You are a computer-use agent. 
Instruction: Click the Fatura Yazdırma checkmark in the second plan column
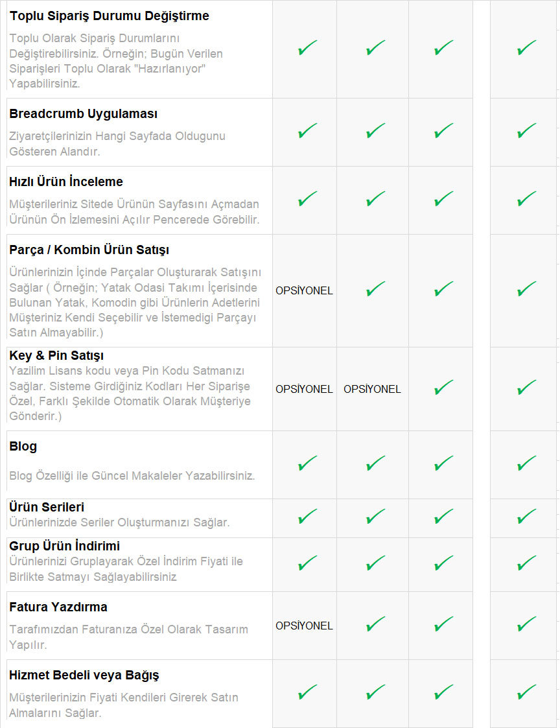375,625
